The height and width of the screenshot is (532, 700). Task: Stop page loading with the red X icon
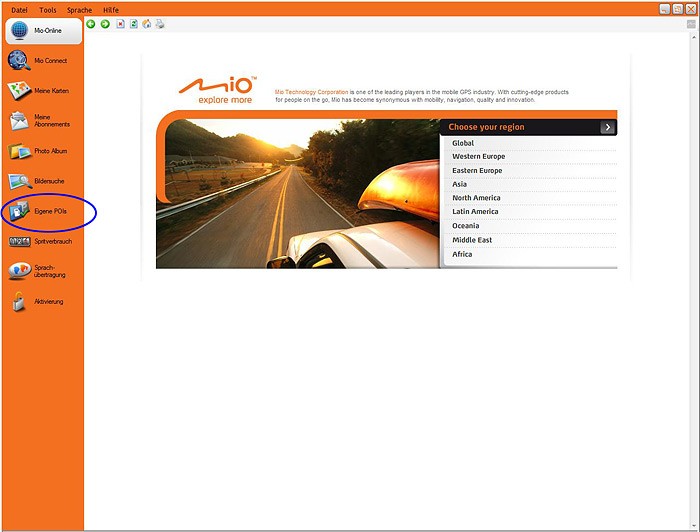pyautogui.click(x=120, y=24)
